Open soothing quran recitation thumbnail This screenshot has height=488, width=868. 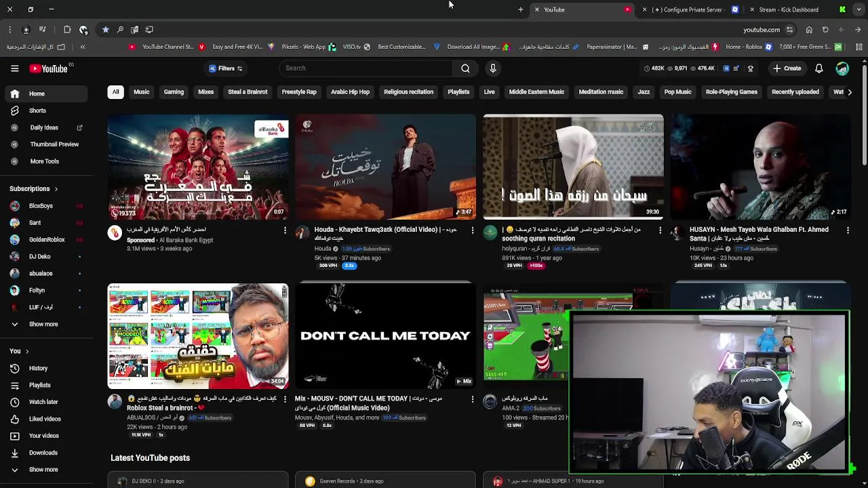573,167
